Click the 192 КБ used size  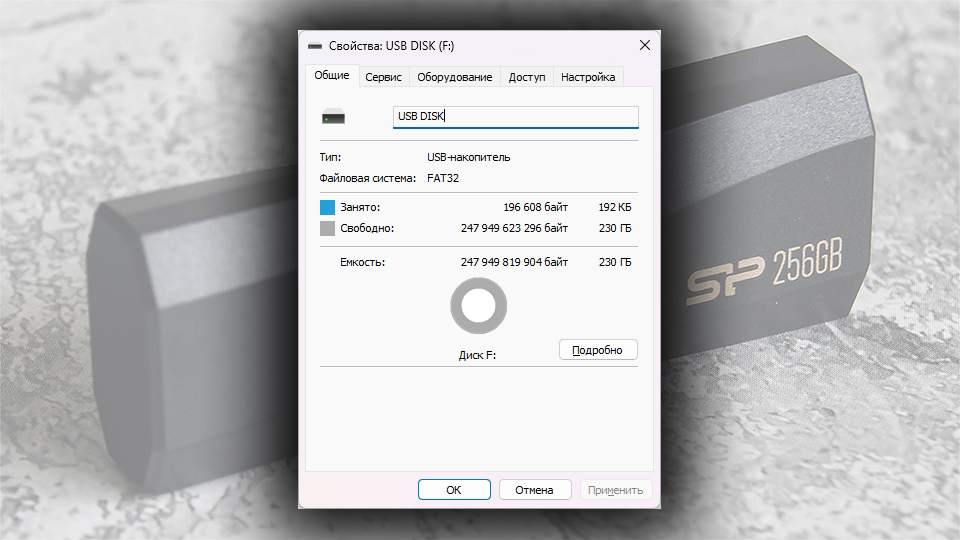(x=615, y=207)
